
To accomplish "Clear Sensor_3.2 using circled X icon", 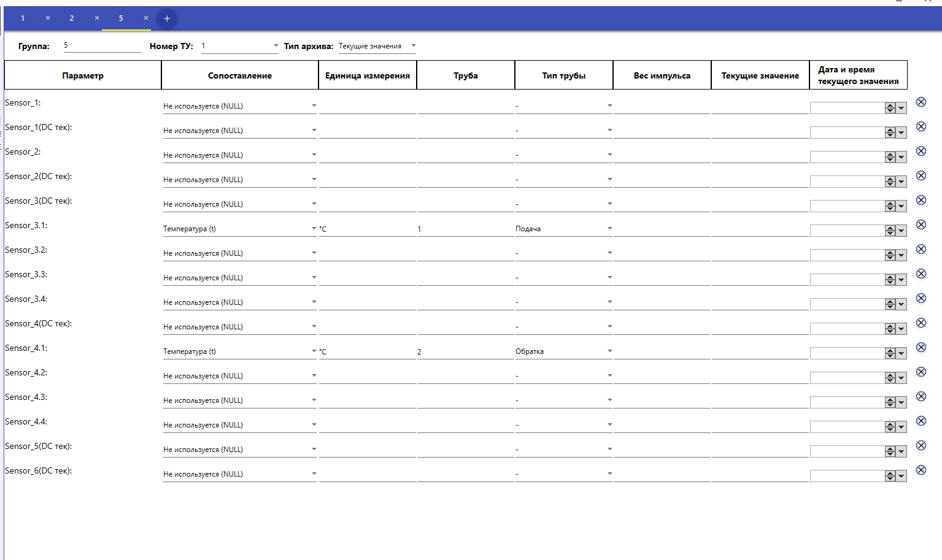I will pyautogui.click(x=921, y=249).
